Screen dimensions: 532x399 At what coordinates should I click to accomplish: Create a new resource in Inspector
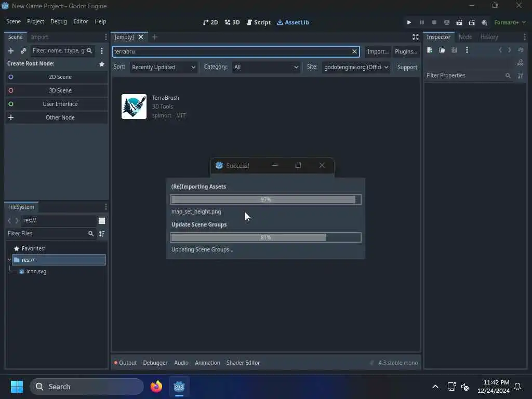(x=430, y=50)
